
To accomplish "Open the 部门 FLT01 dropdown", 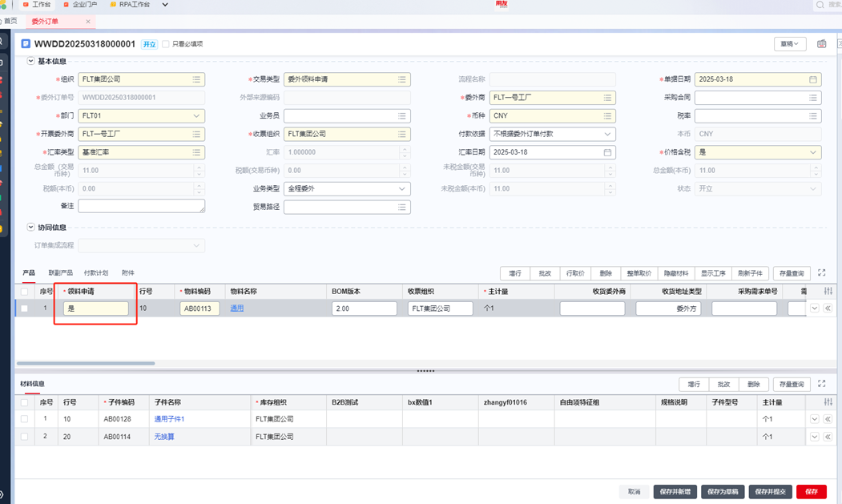I will point(196,116).
